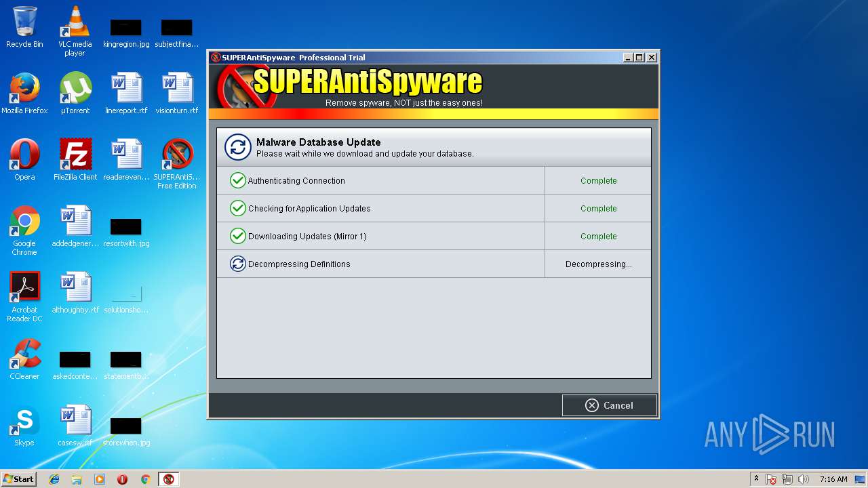This screenshot has height=488, width=868.
Task: Select the readereven rtf desktop file
Action: point(126,160)
